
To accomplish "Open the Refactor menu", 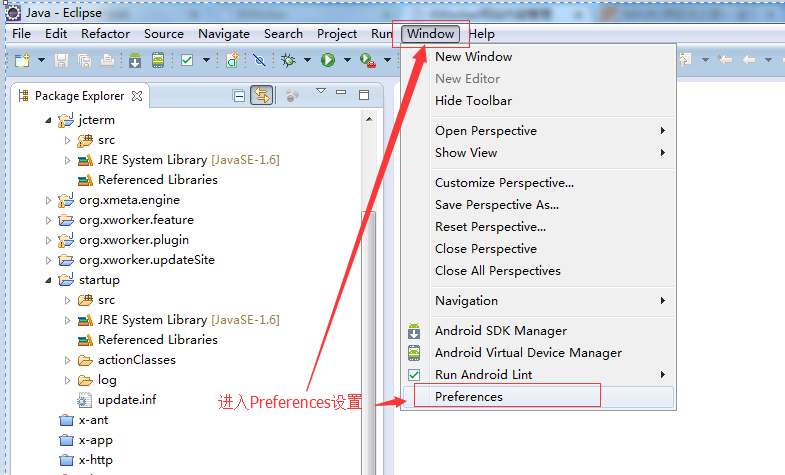I will point(105,34).
